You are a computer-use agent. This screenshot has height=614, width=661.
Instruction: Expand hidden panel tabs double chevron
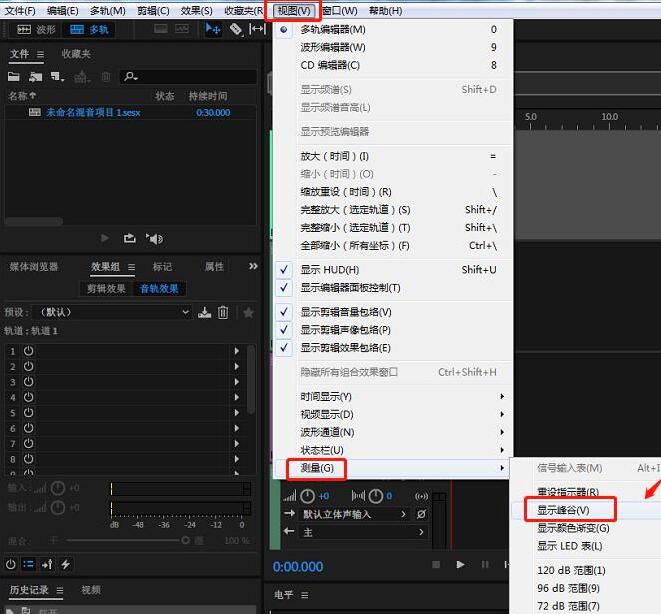click(x=253, y=266)
